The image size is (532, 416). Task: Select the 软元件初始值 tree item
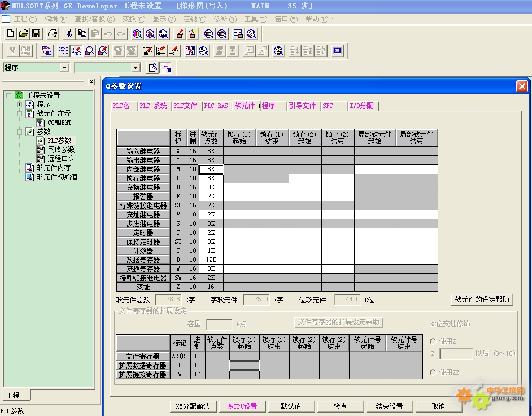[x=57, y=177]
